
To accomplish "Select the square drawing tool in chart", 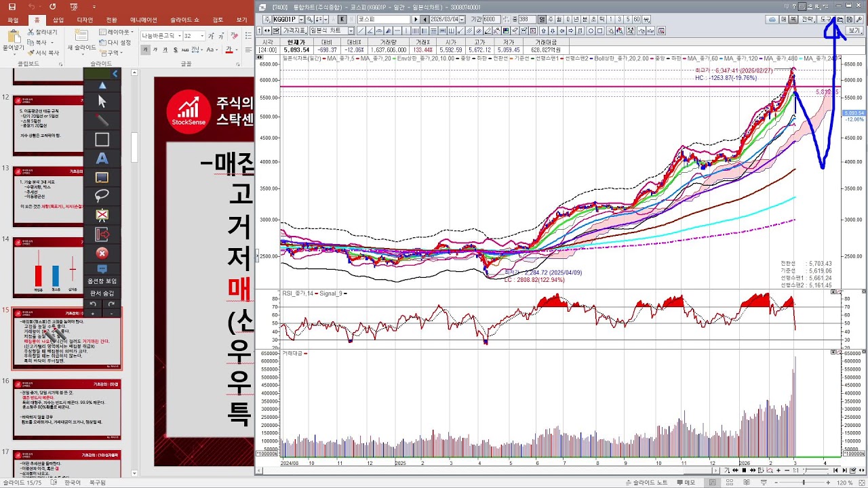I will (x=600, y=31).
